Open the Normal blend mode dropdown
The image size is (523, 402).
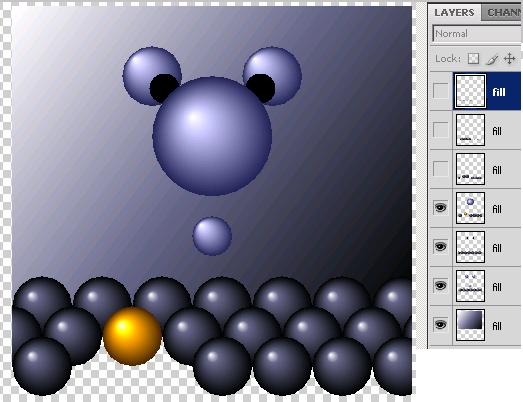click(x=477, y=34)
